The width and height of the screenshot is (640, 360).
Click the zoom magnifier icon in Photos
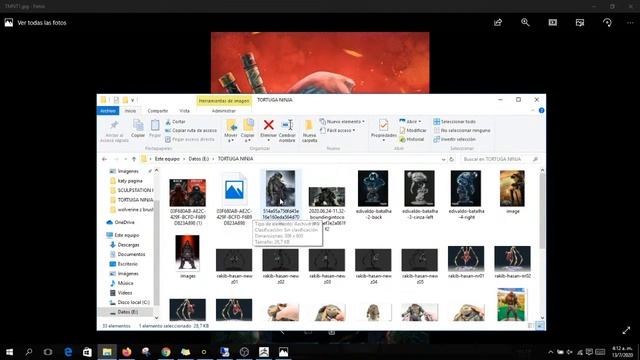(525, 22)
